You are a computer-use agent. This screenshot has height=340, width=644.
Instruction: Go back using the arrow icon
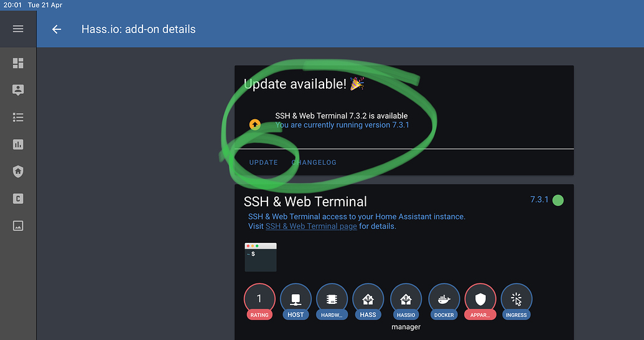tap(57, 29)
